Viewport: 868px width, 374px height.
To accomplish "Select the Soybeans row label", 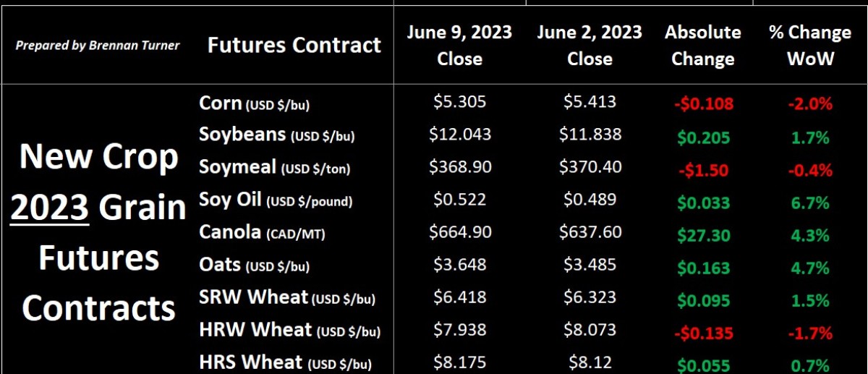I will pos(276,135).
